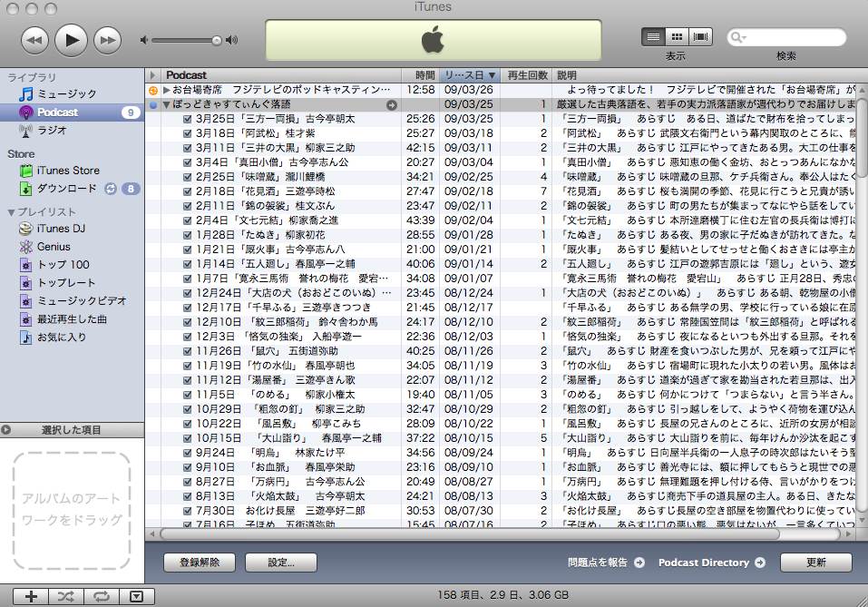The width and height of the screenshot is (868, 607).
Task: Open search options magnifier icon
Action: point(738,38)
